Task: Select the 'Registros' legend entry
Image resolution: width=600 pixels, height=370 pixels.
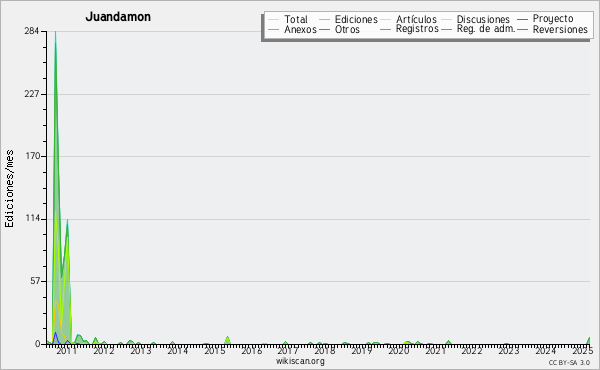Action: pos(417,29)
